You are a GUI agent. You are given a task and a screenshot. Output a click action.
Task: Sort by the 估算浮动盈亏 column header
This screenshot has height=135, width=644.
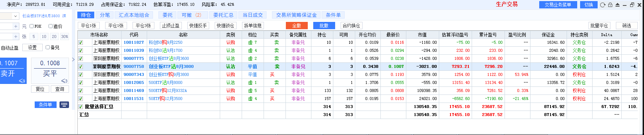point(455,35)
